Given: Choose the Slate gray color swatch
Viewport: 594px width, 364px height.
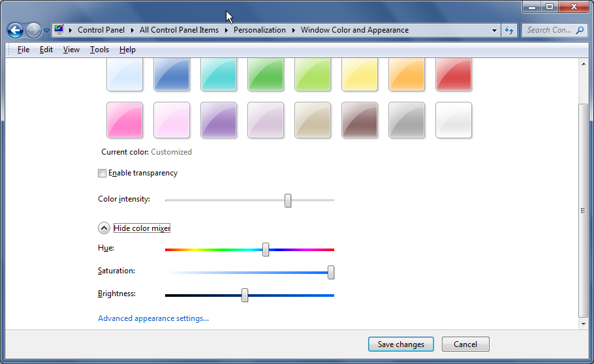Looking at the screenshot, I should (x=407, y=119).
